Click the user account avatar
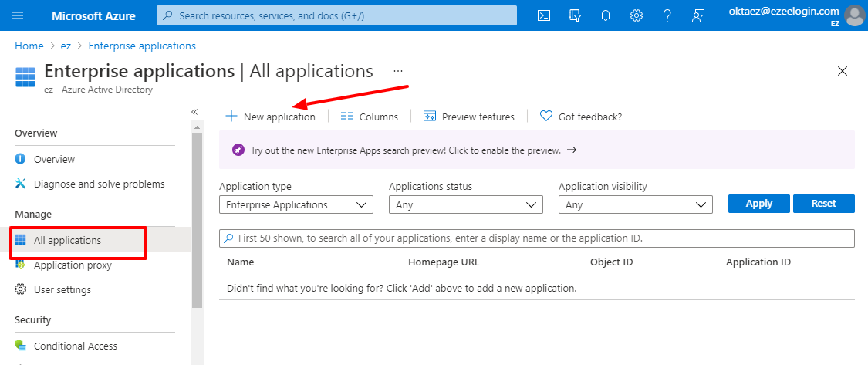868x365 pixels. 856,15
